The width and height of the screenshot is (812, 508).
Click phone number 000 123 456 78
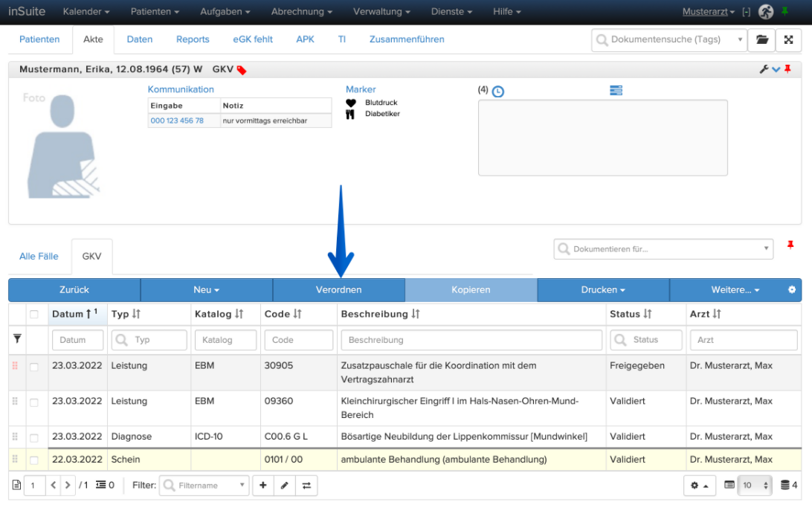pyautogui.click(x=177, y=120)
